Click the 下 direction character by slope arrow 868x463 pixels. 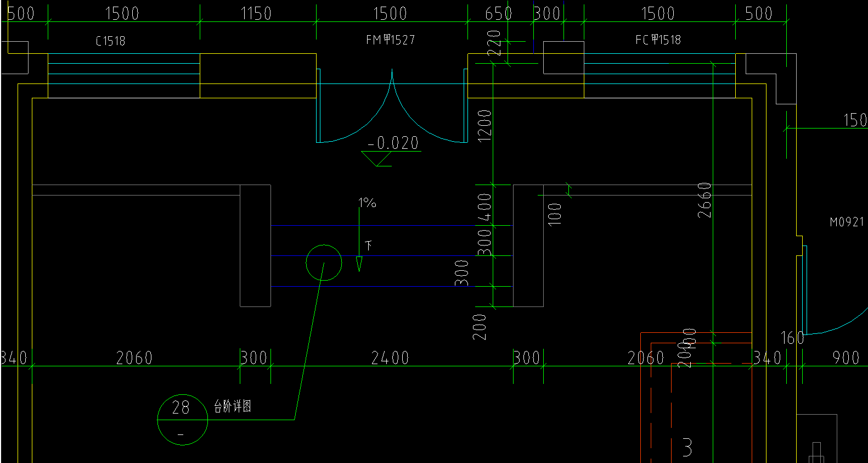(369, 245)
